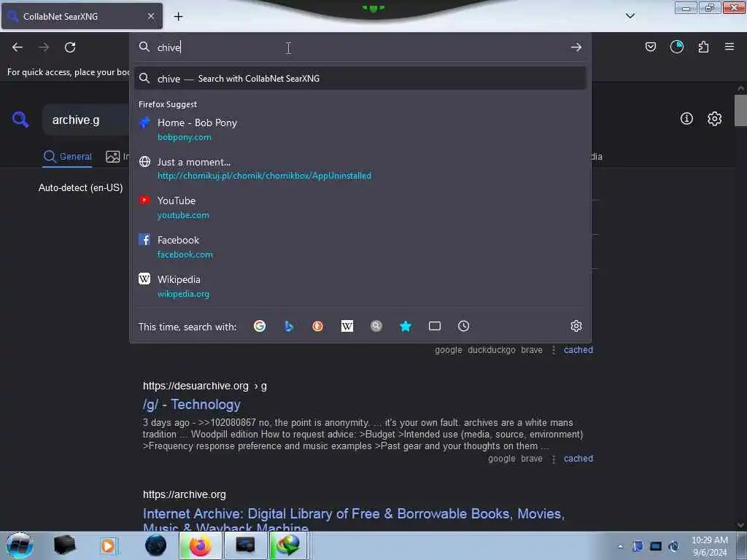Open the Home - Bob Pony suggestion
This screenshot has width=747, height=560.
point(360,130)
